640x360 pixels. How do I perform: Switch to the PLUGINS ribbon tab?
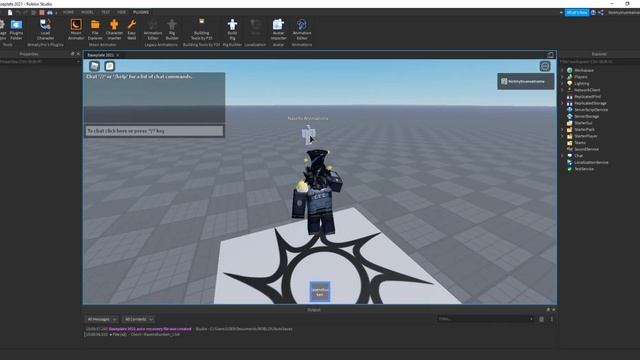point(141,12)
